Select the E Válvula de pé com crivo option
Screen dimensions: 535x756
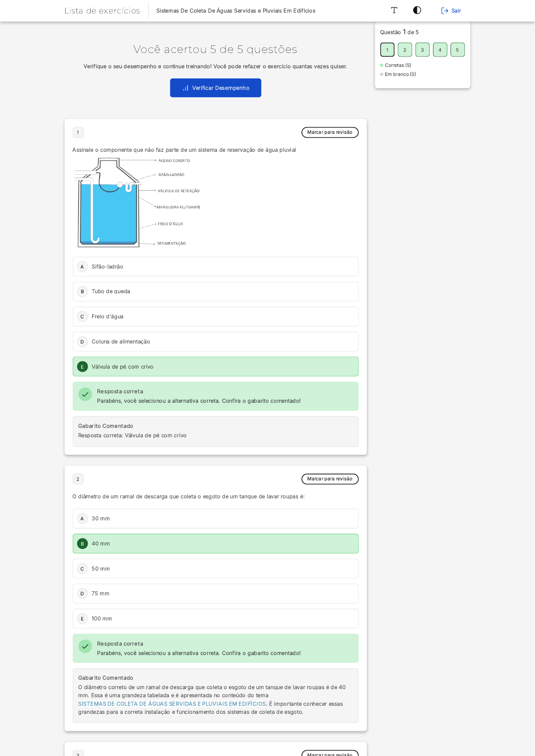coord(215,367)
